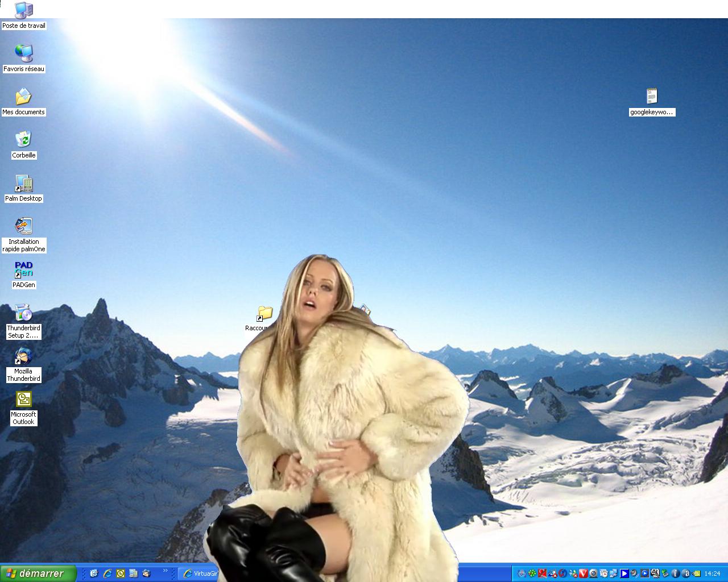Launch Internet Explorer from Quick Launch
Image resolution: width=728 pixels, height=582 pixels.
107,573
